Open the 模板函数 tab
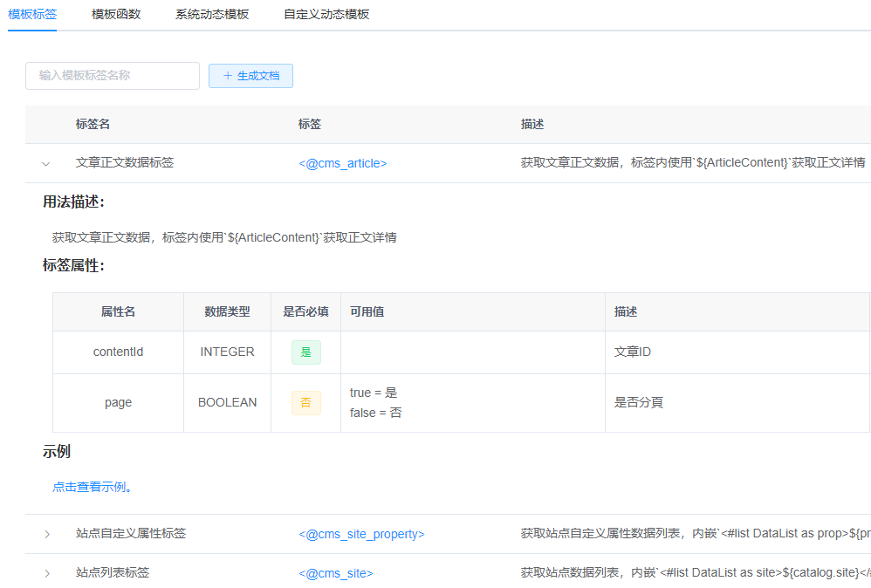The image size is (871, 588). 116,14
